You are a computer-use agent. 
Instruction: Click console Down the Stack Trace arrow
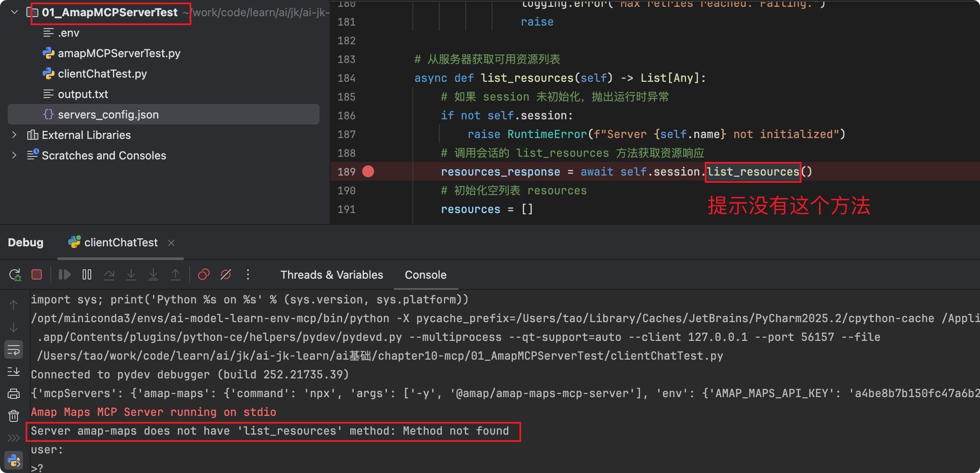14,327
